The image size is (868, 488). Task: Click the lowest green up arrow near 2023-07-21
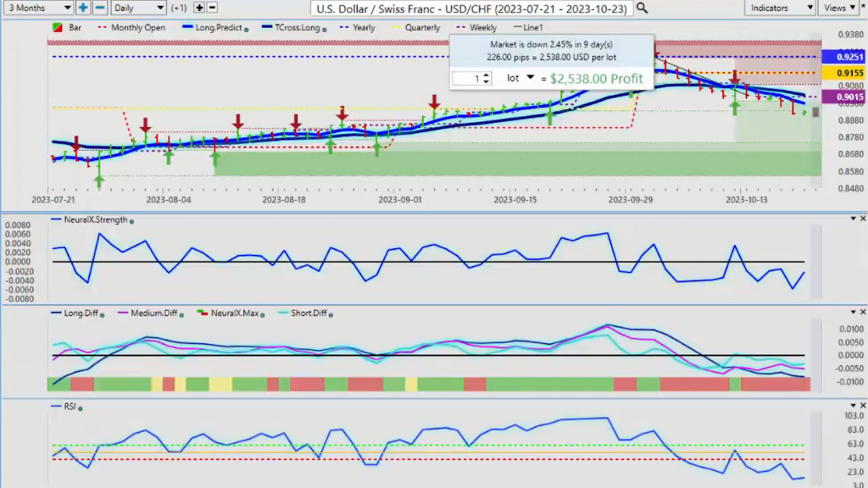point(99,181)
